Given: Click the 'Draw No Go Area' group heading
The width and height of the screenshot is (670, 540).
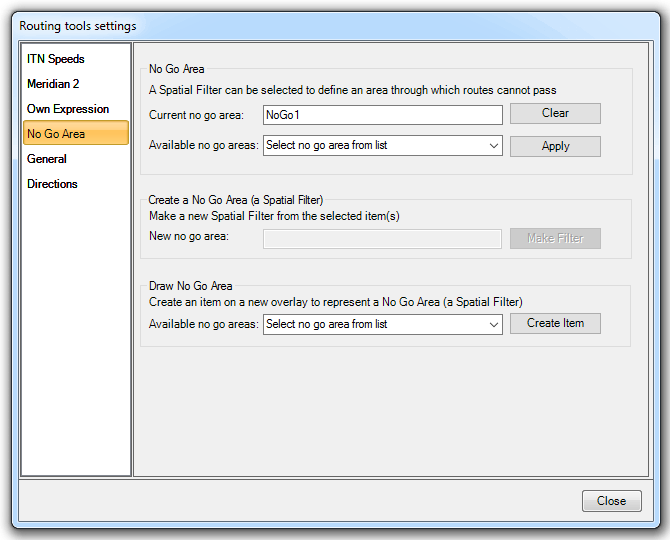Looking at the screenshot, I should [190, 286].
